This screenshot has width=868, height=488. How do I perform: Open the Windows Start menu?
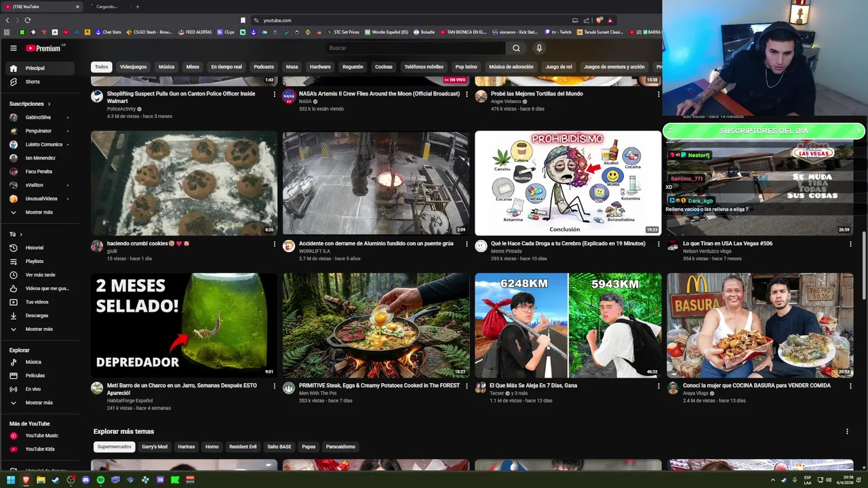11,480
